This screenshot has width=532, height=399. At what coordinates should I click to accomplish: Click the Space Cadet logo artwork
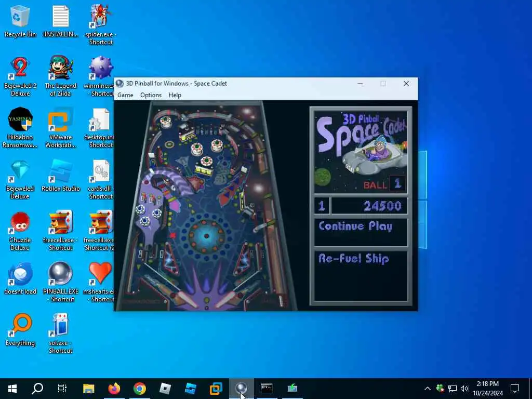(361, 152)
